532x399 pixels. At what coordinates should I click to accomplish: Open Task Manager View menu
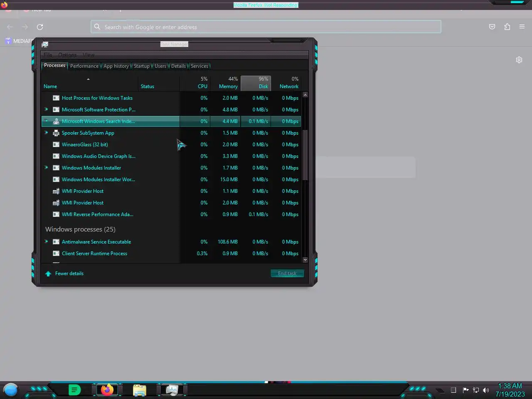89,55
